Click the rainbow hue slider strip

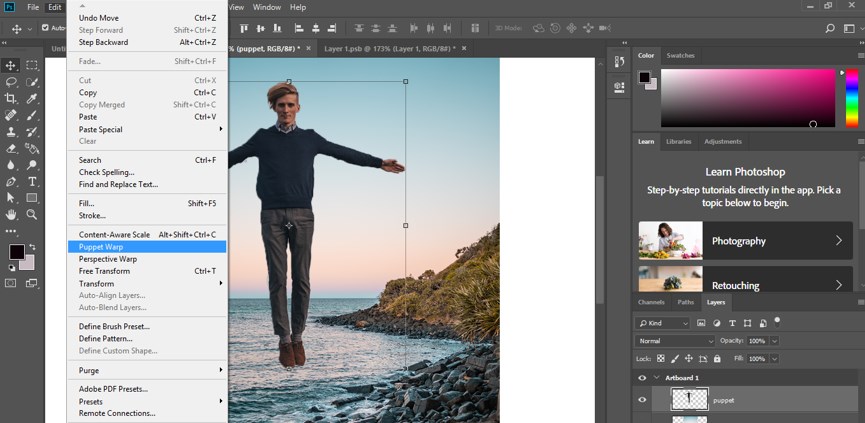tap(852, 98)
